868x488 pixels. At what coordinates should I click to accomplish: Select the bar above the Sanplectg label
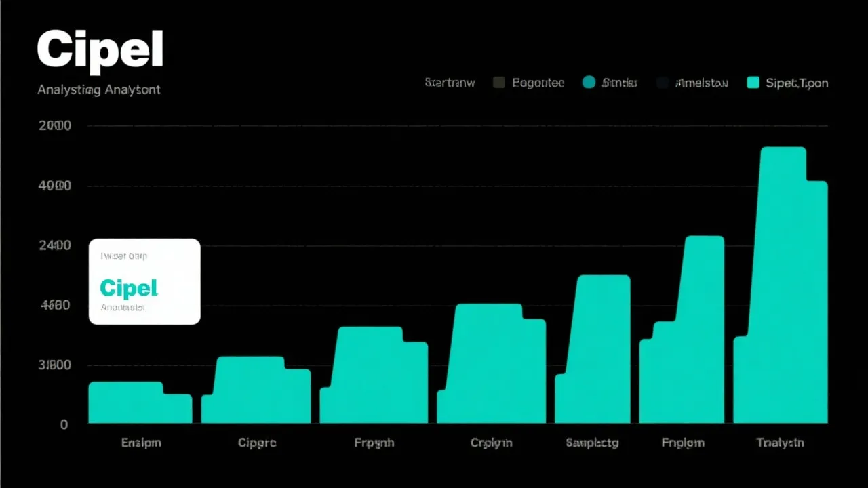[595, 352]
